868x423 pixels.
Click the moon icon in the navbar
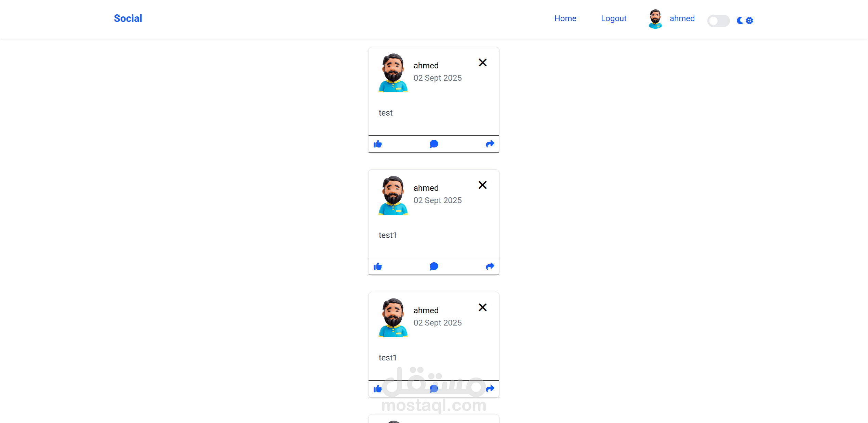click(x=740, y=21)
